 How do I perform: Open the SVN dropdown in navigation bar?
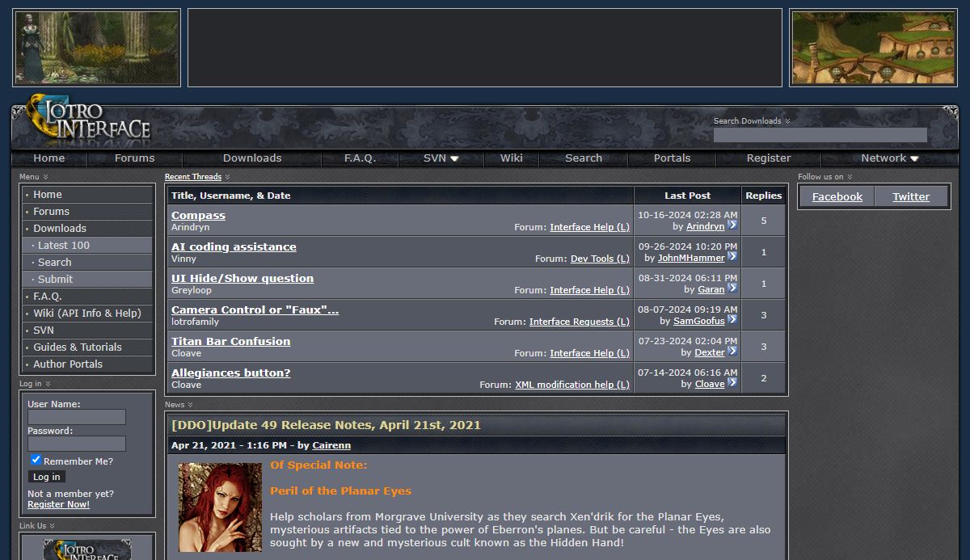(x=441, y=158)
